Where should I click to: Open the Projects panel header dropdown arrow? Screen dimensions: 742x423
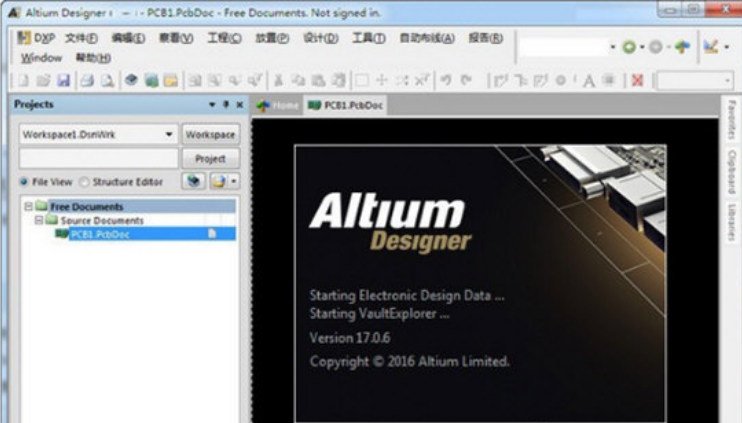(212, 104)
